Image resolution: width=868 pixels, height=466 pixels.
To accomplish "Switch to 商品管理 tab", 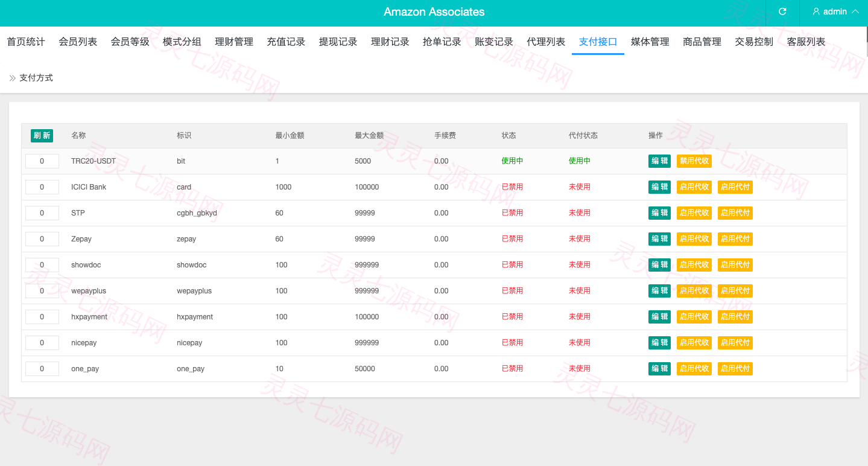I will click(702, 42).
